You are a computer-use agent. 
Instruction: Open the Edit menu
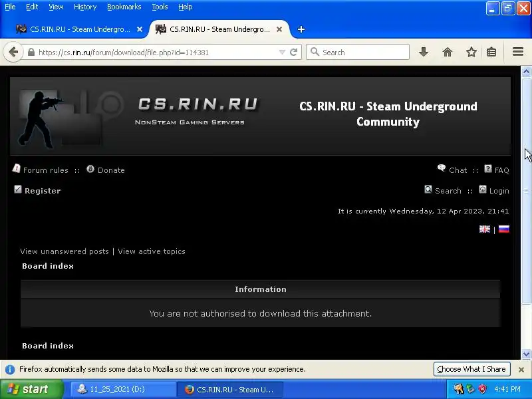(32, 7)
